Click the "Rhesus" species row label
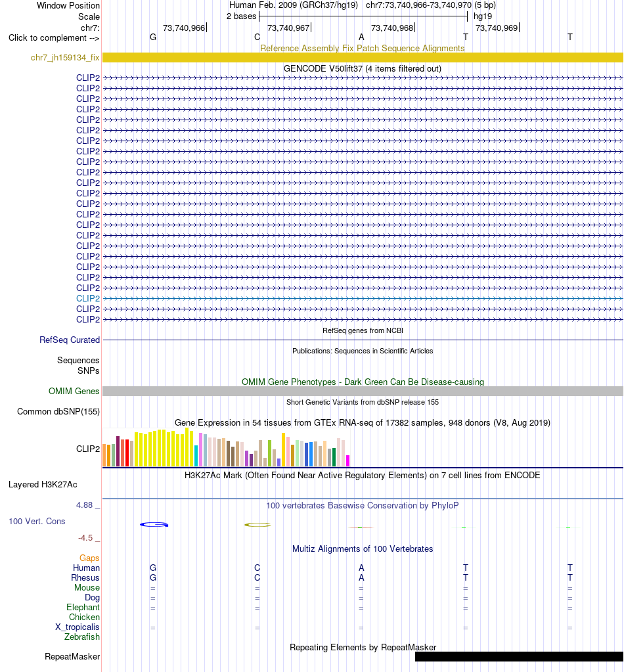Image resolution: width=624 pixels, height=672 pixels. (85, 577)
